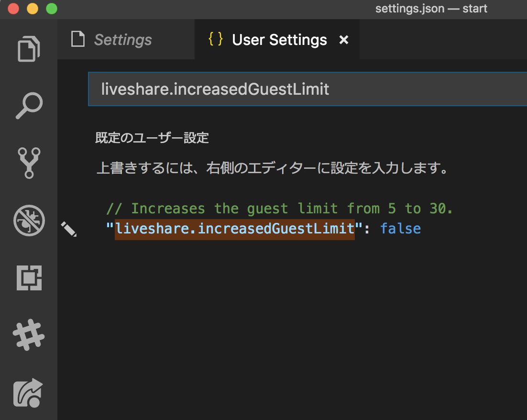Close the User Settings tab

344,40
